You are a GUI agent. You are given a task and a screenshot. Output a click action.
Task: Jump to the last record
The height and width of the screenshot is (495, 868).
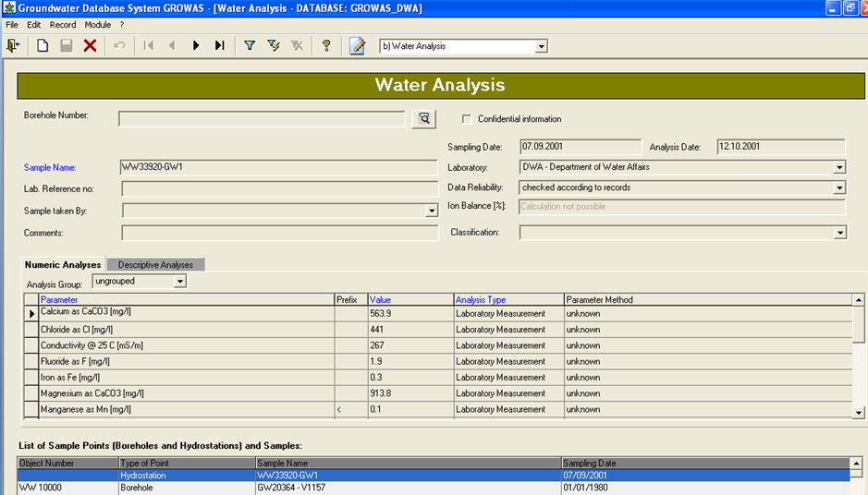pos(219,45)
